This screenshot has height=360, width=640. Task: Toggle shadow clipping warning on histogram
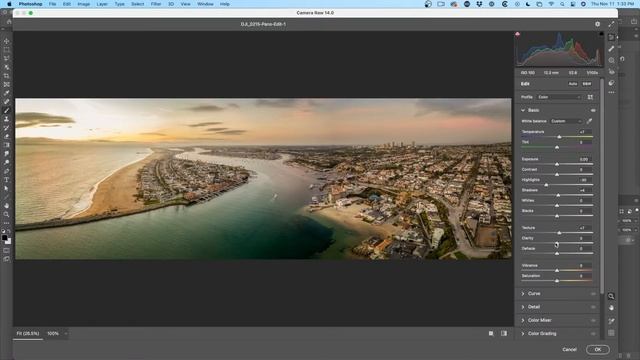click(x=518, y=34)
